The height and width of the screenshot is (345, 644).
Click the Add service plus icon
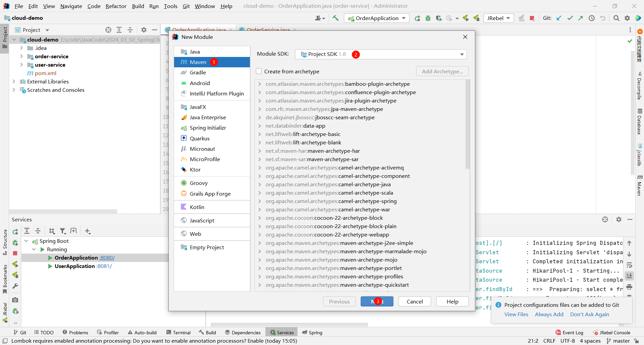click(88, 231)
